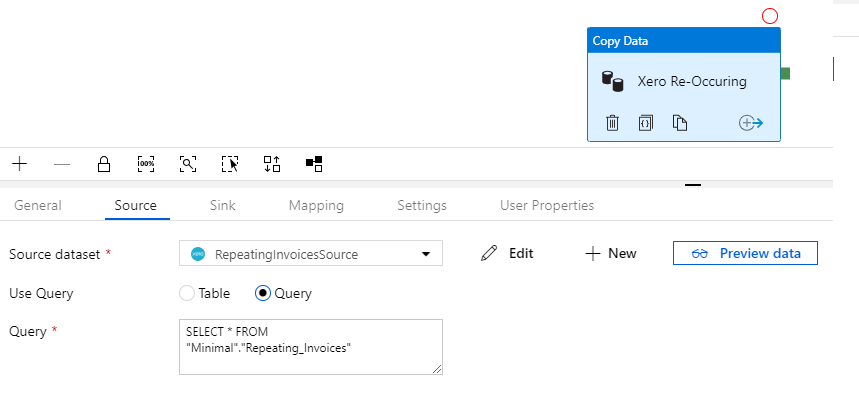
Task: Toggle the canvas lock icon
Action: click(x=104, y=164)
